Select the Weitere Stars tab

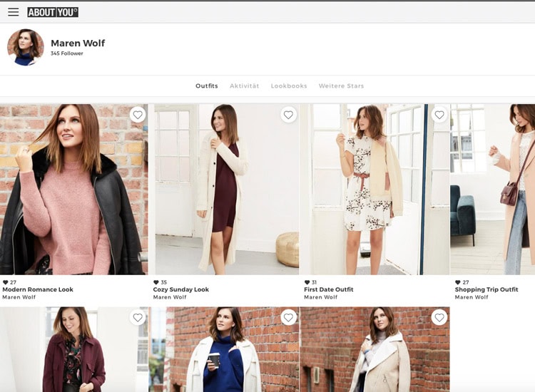coord(341,86)
